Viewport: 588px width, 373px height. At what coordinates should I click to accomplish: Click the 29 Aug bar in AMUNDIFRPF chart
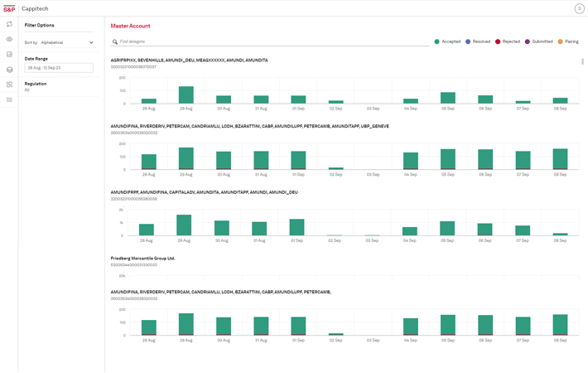(184, 225)
